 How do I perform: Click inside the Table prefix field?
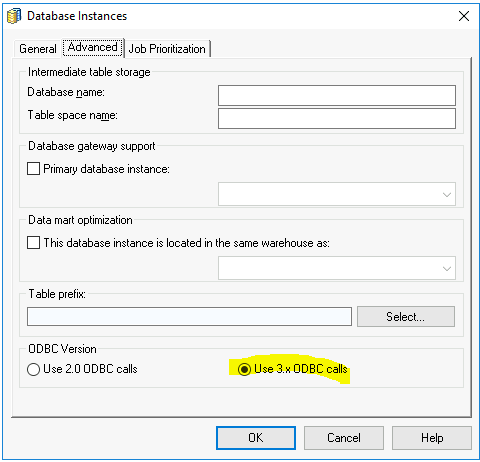point(189,317)
